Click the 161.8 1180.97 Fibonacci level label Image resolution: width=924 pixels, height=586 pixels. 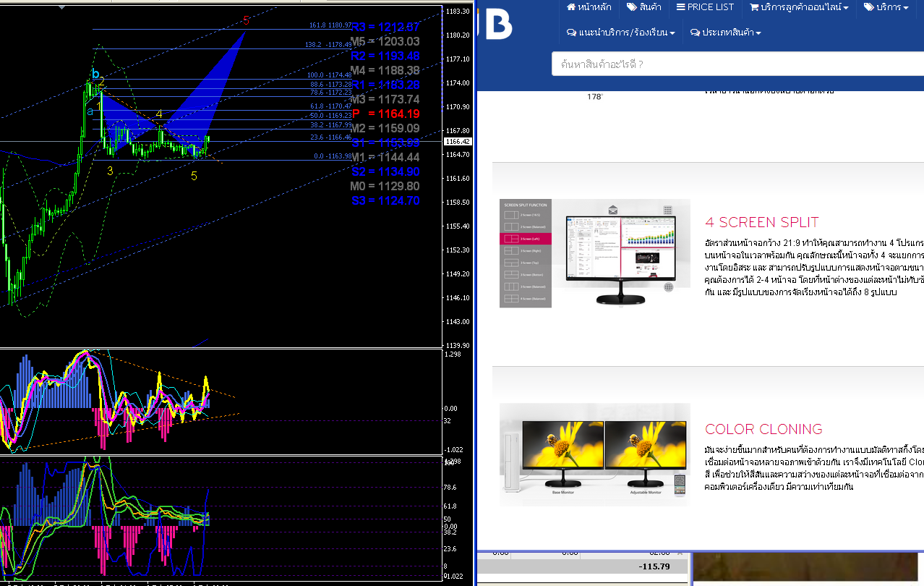[x=330, y=25]
